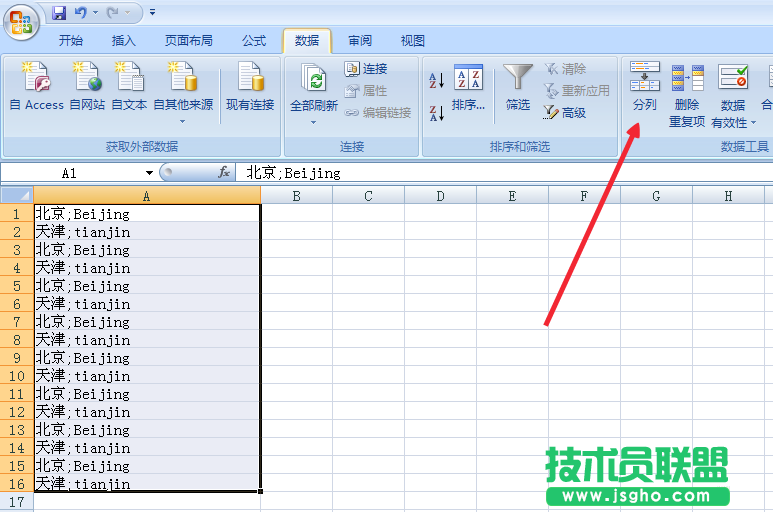Remove duplicates with 删除重复项
Viewport: 773px width, 512px height.
[687, 94]
